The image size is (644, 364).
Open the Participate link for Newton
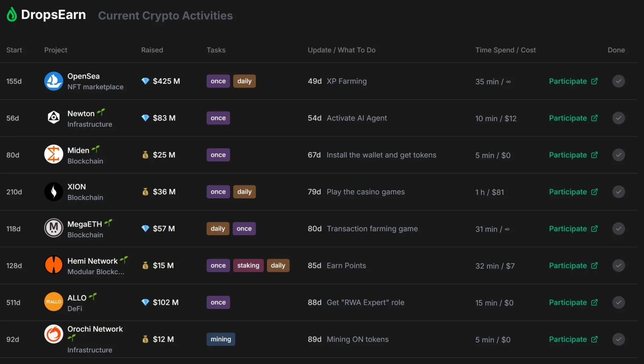pos(573,118)
